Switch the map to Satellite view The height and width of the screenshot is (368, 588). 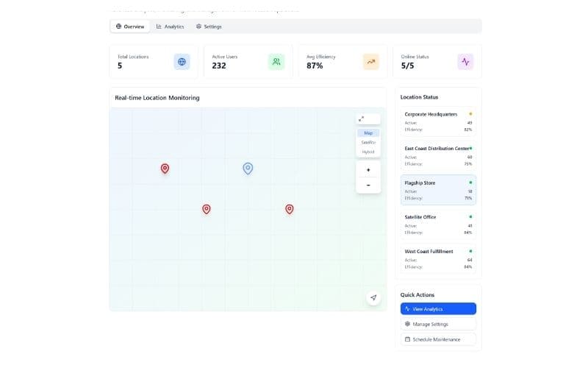click(368, 142)
